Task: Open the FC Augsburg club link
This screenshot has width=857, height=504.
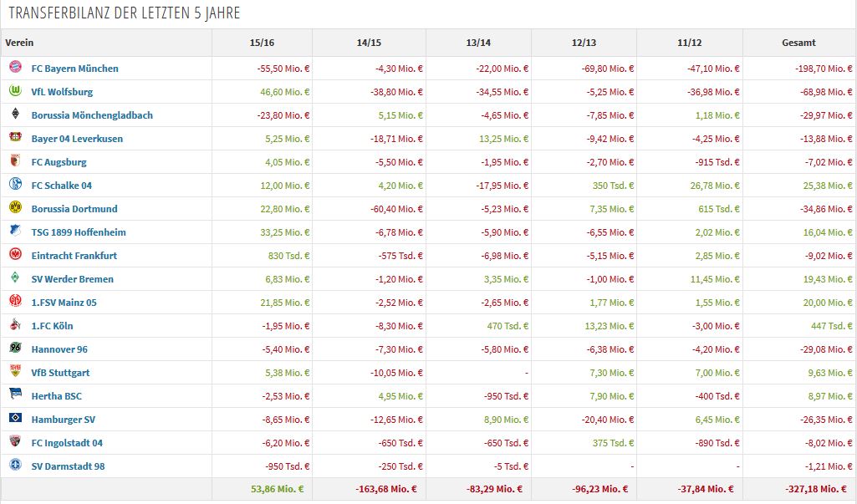Action: click(59, 162)
